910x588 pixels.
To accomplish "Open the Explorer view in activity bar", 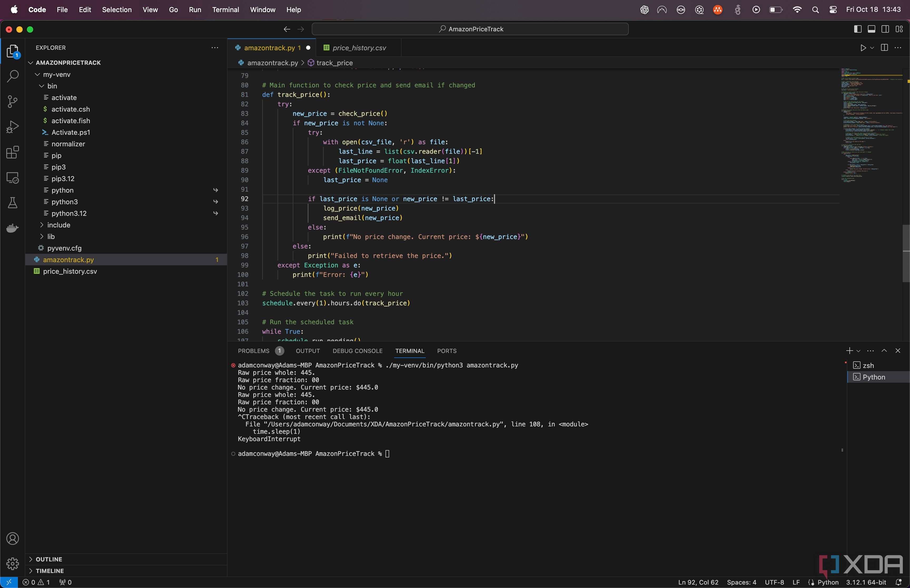I will pos(13,52).
